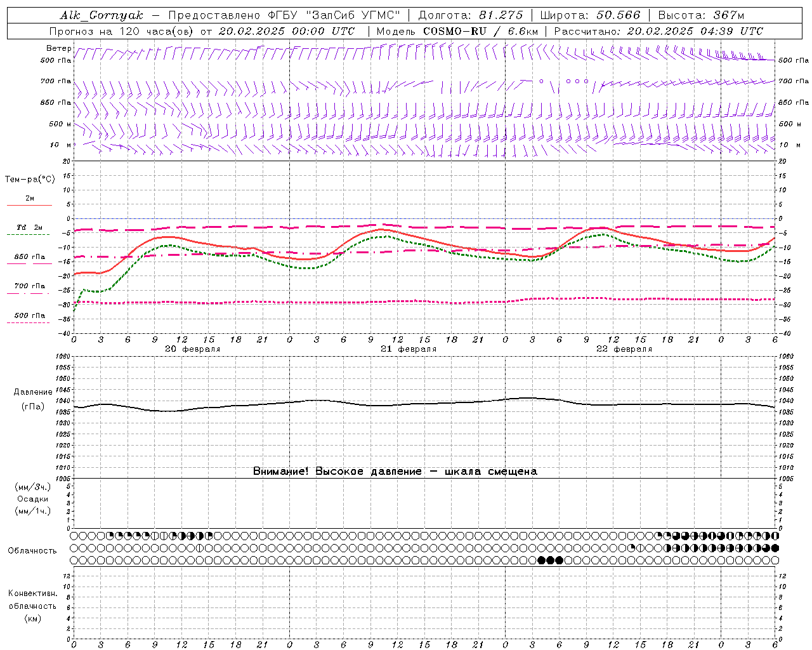Viewport: 812px width, 650px height.
Task: Click the station name Alk_Gornyak in the header
Action: pos(101,15)
